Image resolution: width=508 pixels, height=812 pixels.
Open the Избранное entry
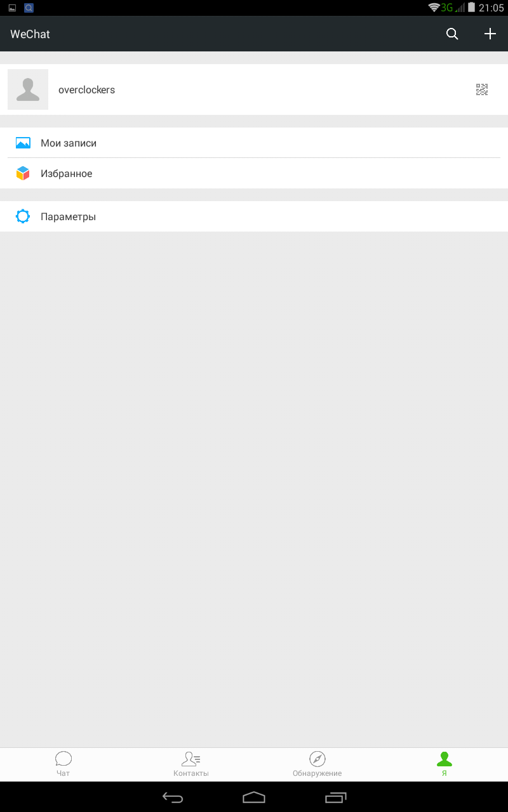[254, 173]
